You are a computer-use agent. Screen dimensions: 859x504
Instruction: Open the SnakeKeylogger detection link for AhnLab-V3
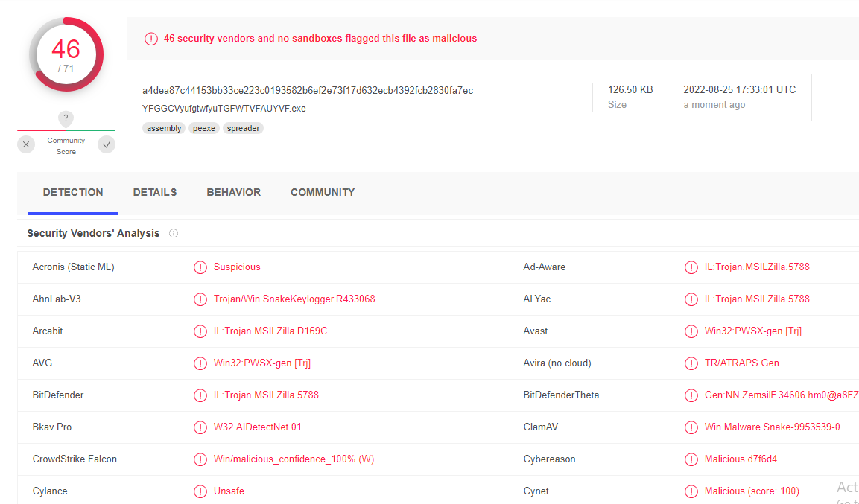tap(294, 299)
